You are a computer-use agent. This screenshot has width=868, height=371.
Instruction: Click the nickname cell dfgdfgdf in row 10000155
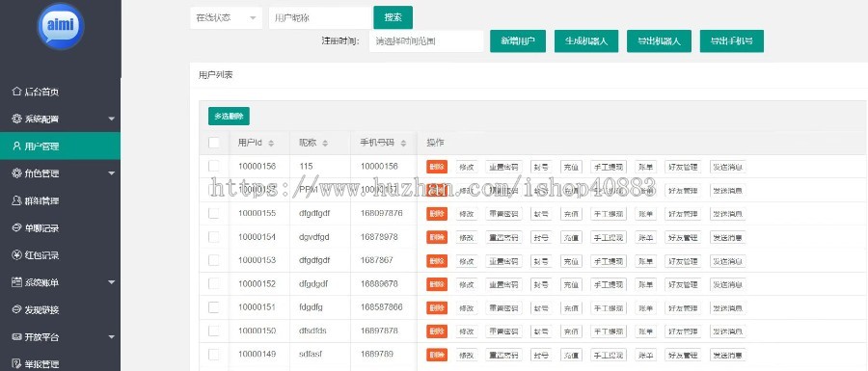click(x=314, y=213)
